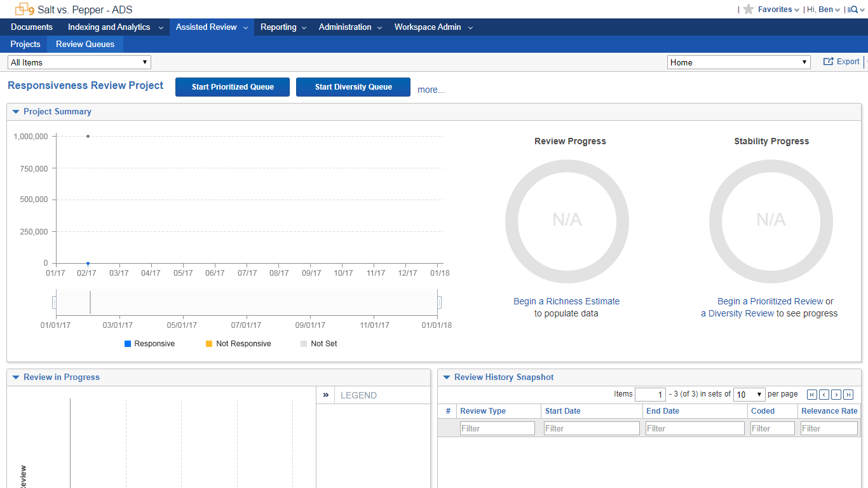Go to previous page of results

824,395
